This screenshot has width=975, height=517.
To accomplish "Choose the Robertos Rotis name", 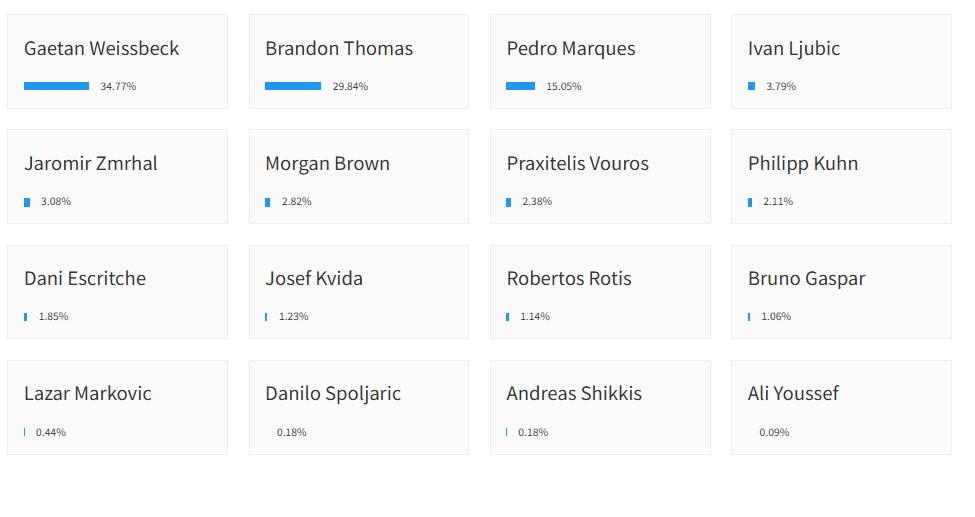I will [x=569, y=278].
